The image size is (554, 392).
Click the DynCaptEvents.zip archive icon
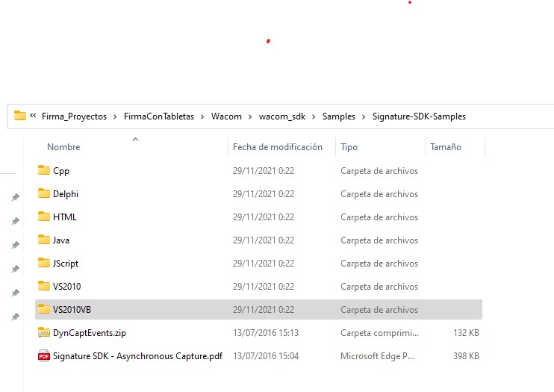tap(44, 332)
